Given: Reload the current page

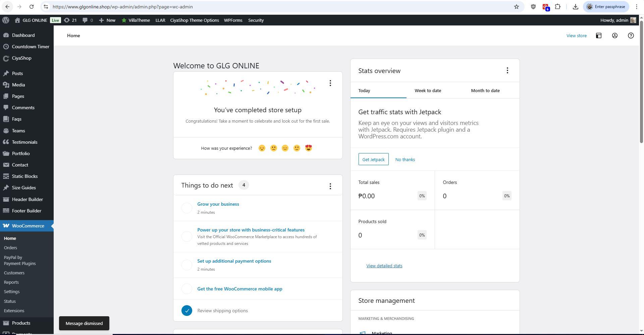Looking at the screenshot, I should 31,7.
